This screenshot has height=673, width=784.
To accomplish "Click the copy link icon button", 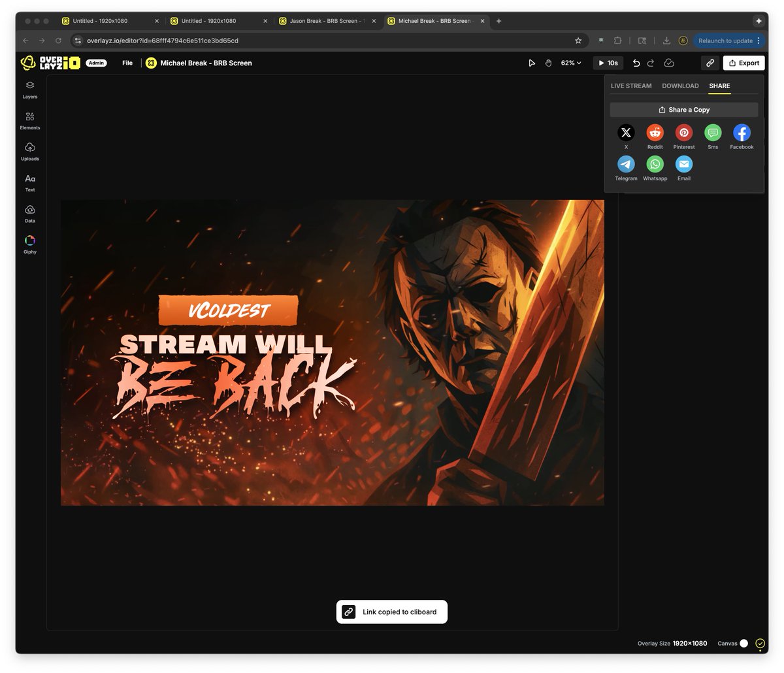I will click(710, 63).
